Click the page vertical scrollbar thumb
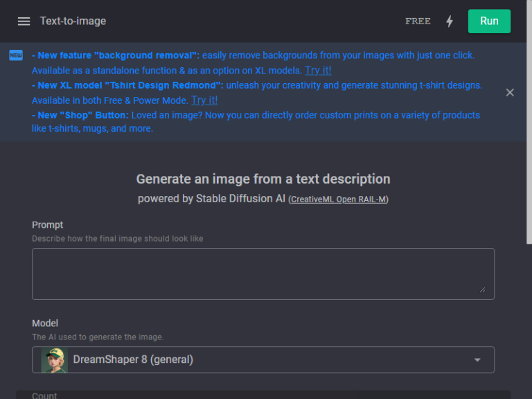 coord(529,122)
